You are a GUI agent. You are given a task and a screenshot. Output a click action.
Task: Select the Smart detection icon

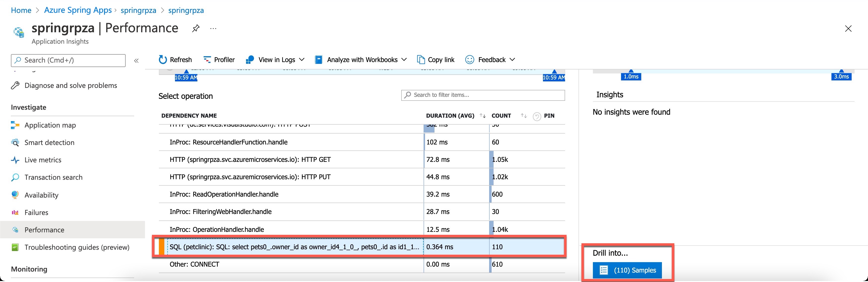(15, 142)
